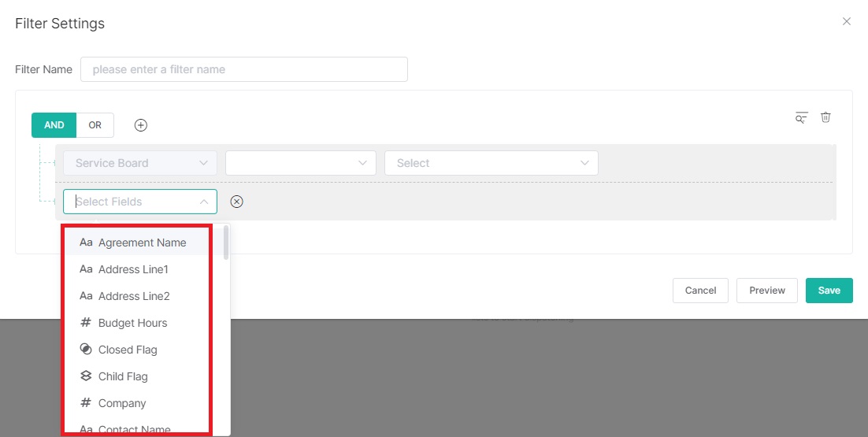
Task: Open the Service Board field dropdown
Action: point(139,163)
